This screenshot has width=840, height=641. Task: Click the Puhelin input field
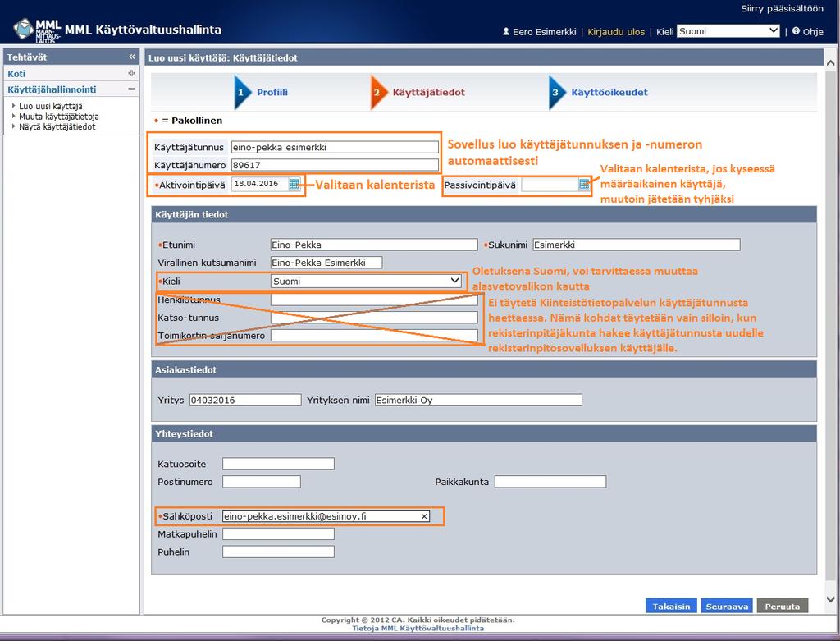[x=279, y=552]
